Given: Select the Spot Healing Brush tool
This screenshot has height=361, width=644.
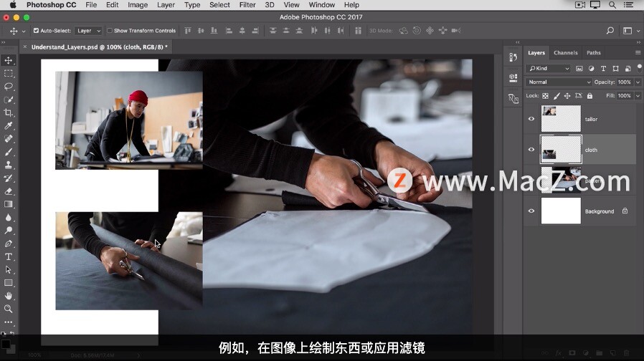Looking at the screenshot, I should 8,139.
